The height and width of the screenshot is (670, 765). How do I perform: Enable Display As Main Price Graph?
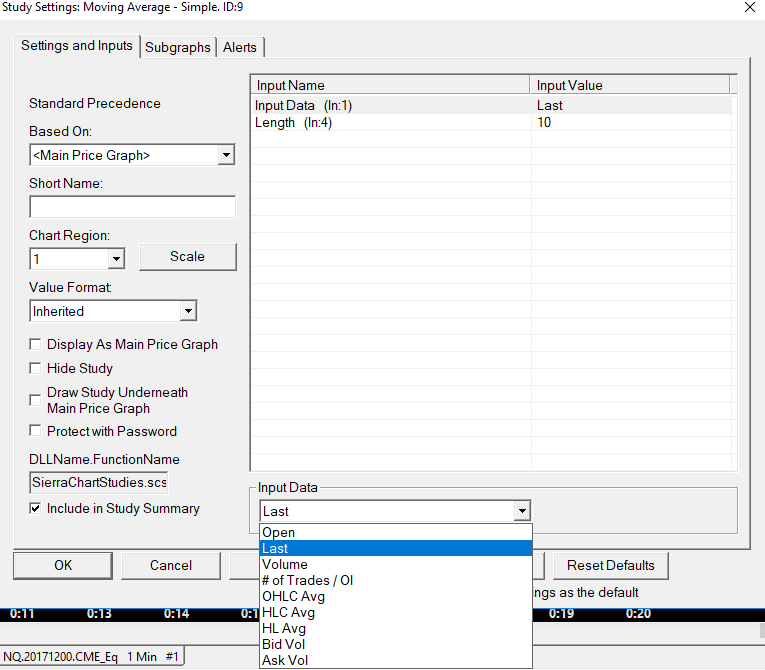[35, 345]
